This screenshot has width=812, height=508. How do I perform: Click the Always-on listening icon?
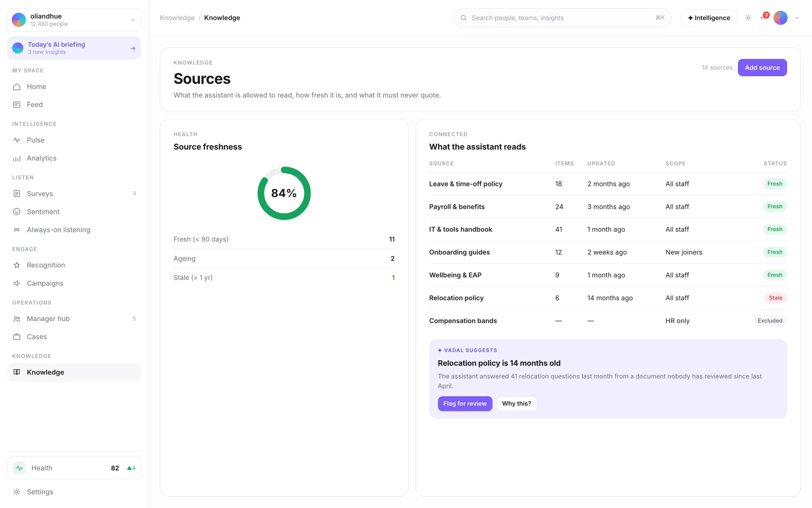[17, 230]
